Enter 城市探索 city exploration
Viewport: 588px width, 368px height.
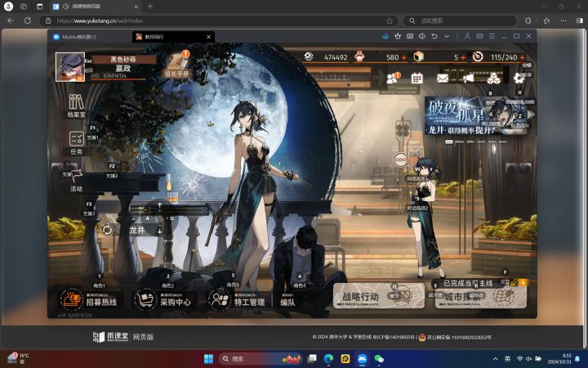click(480, 297)
